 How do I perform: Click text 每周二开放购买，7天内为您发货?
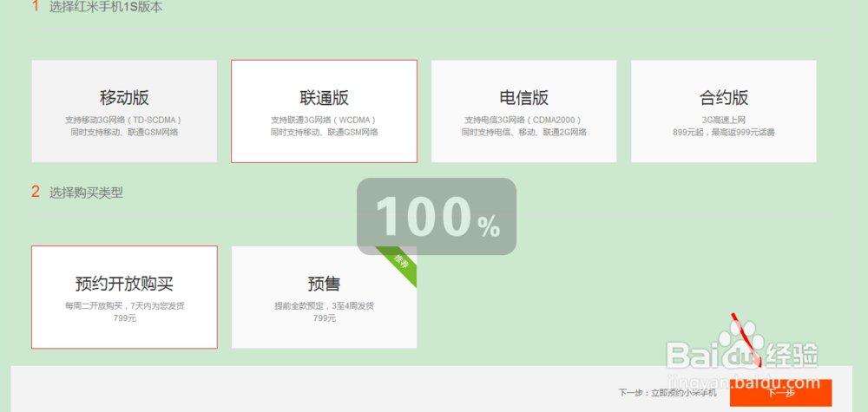124,306
